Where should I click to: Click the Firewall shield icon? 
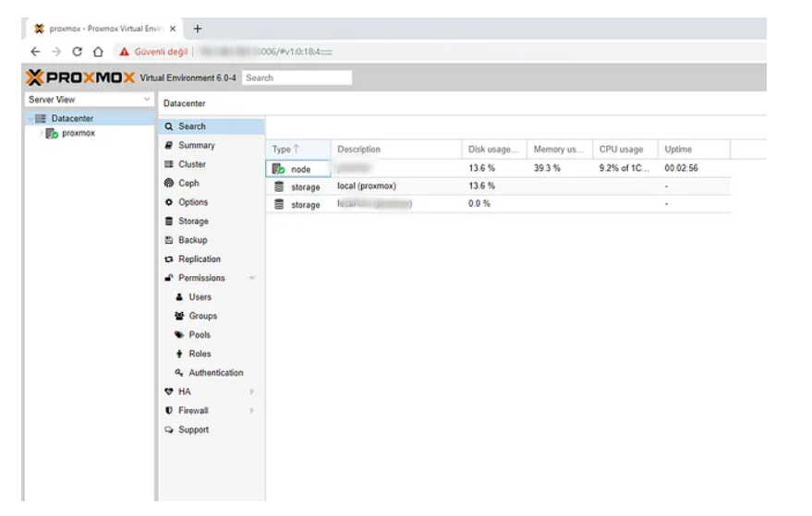click(168, 411)
